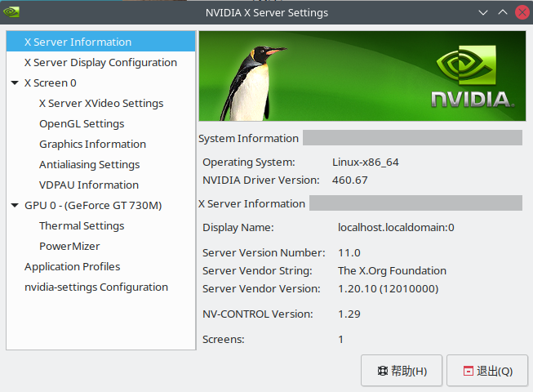Image resolution: width=533 pixels, height=392 pixels.
Task: Show Graphics Information page
Action: coord(92,145)
